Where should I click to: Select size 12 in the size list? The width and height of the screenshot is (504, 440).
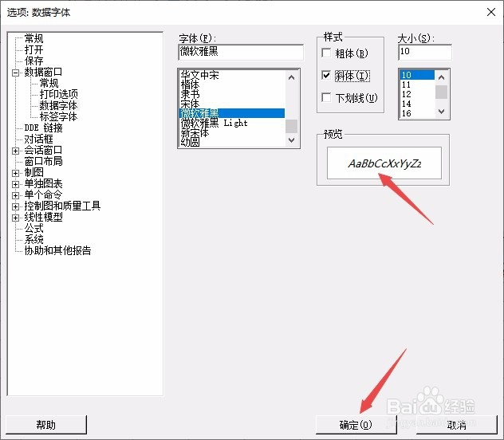(x=417, y=94)
